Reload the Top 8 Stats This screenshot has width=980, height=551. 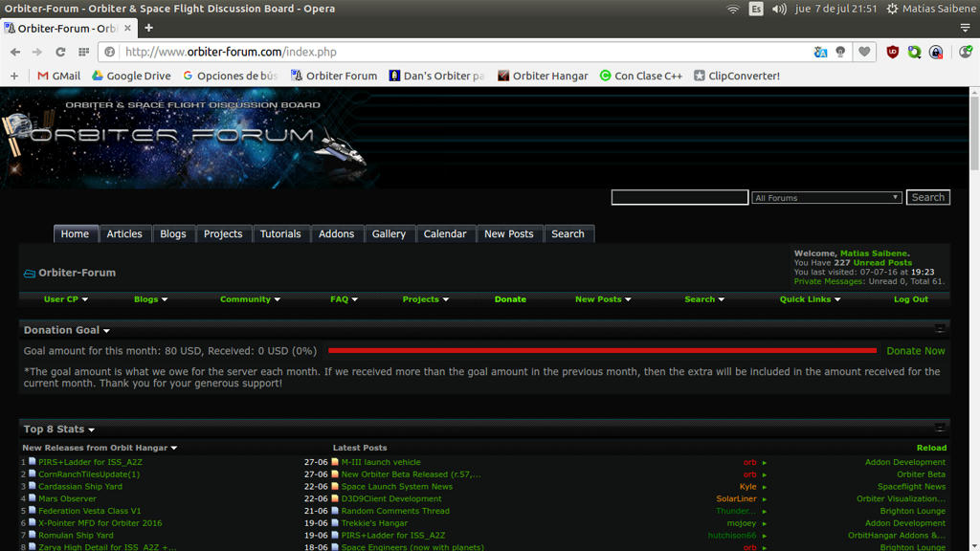pyautogui.click(x=931, y=448)
